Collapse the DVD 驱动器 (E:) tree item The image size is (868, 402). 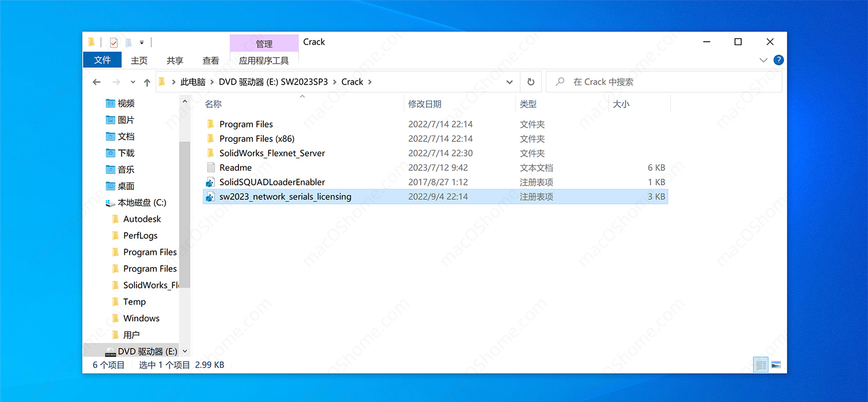click(x=185, y=350)
